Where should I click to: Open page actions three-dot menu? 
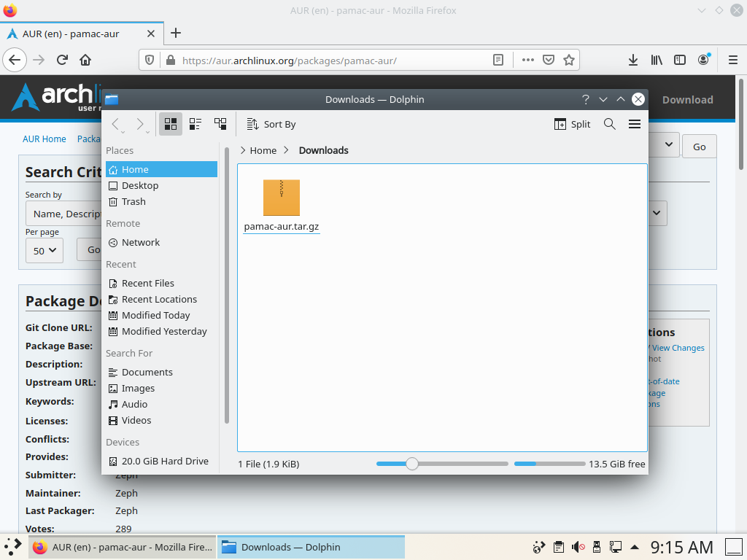click(x=528, y=60)
